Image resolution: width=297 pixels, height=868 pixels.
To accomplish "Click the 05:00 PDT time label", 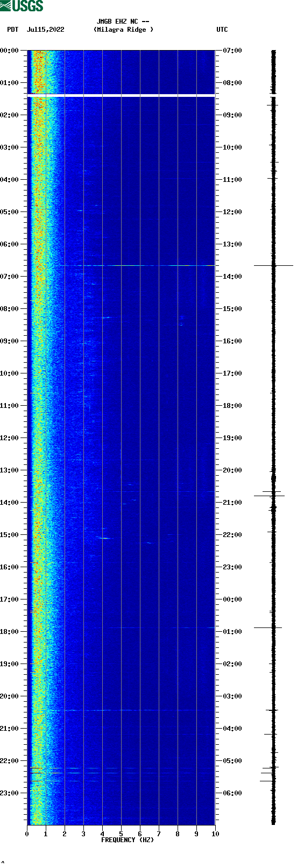I will click(10, 212).
